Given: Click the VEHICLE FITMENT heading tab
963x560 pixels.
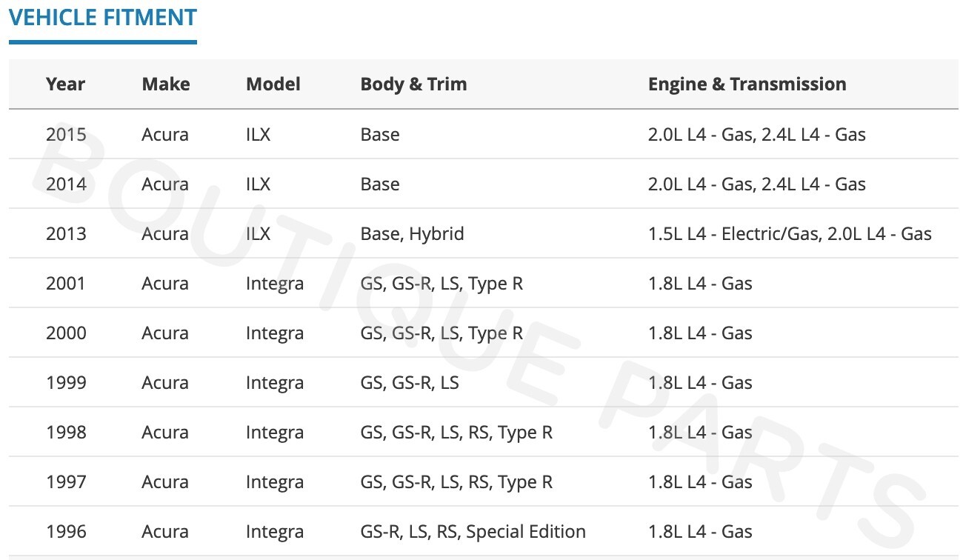Looking at the screenshot, I should [103, 17].
